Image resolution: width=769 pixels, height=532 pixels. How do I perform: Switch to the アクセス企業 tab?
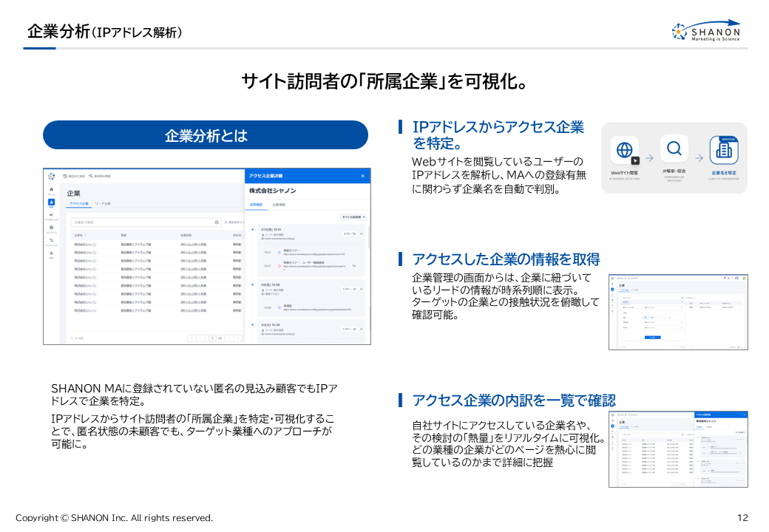(x=78, y=204)
